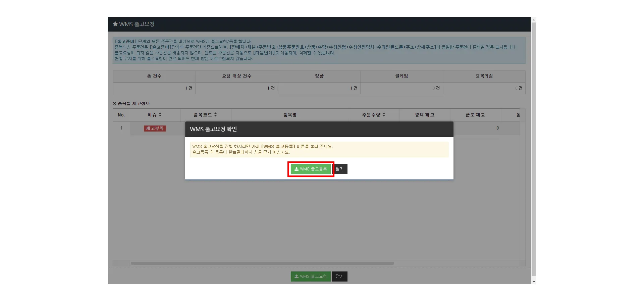Image resolution: width=644 pixels, height=302 pixels.
Task: Click the 클레임 summary header
Action: tap(402, 76)
